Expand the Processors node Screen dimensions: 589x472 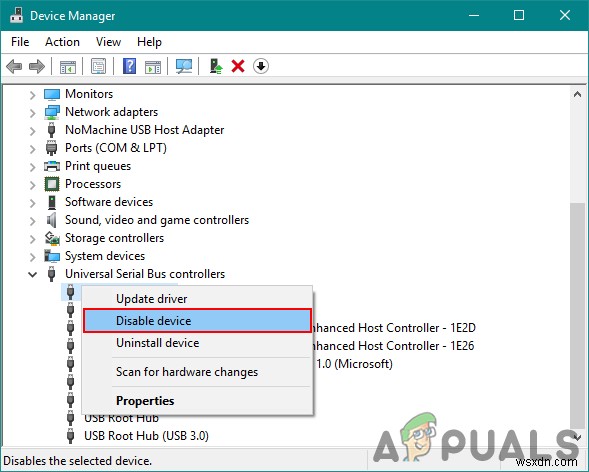tap(33, 185)
